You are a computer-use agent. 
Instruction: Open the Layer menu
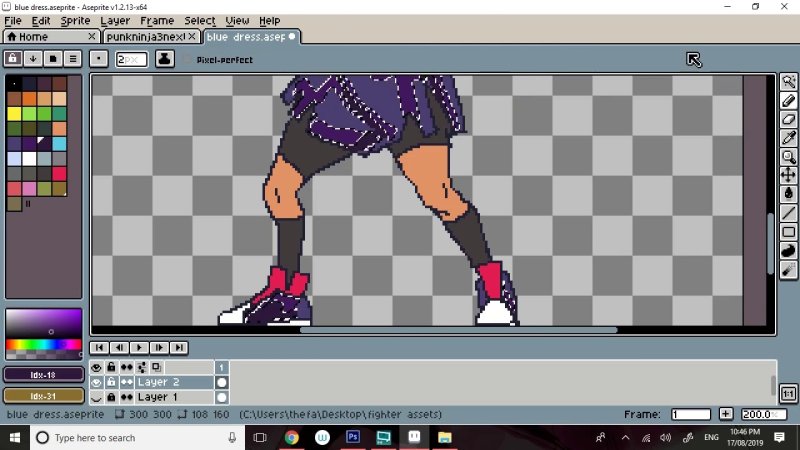pos(115,21)
